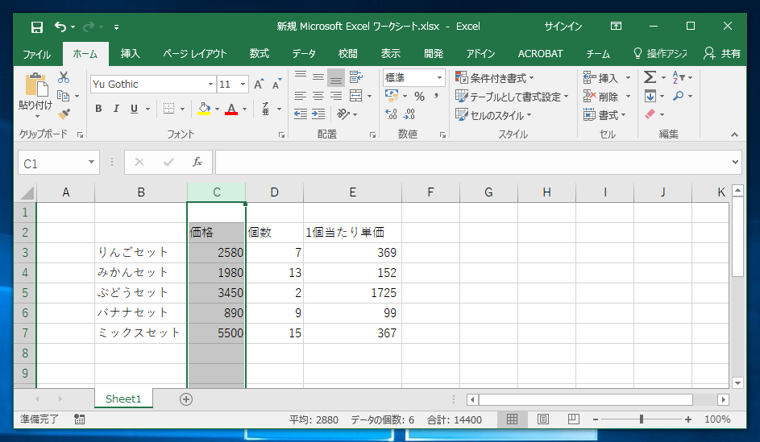
Task: Click サインイン to sign in
Action: (x=563, y=27)
